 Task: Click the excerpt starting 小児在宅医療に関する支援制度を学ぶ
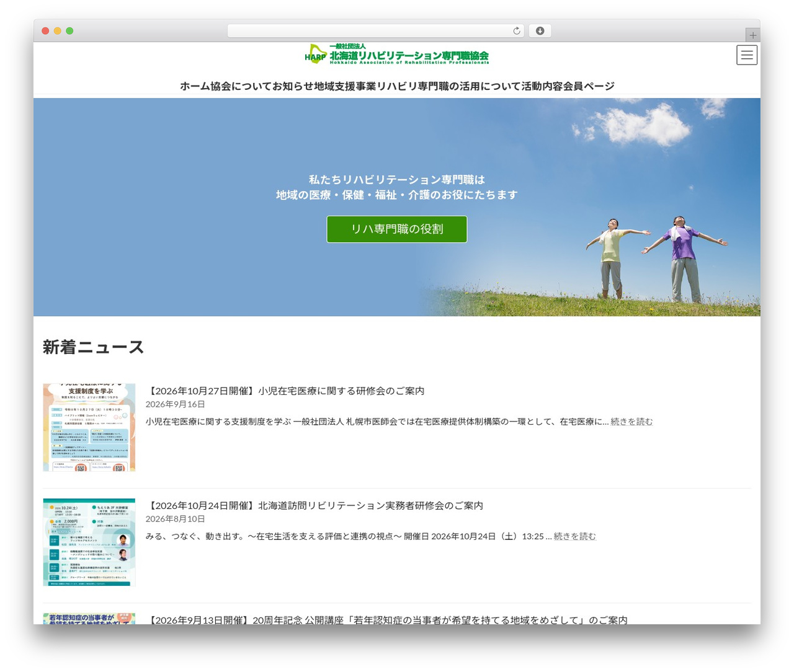tap(377, 422)
